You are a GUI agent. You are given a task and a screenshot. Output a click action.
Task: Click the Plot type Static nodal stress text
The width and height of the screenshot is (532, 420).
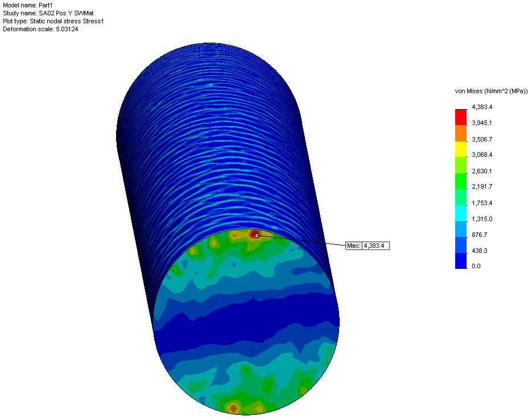pos(53,22)
